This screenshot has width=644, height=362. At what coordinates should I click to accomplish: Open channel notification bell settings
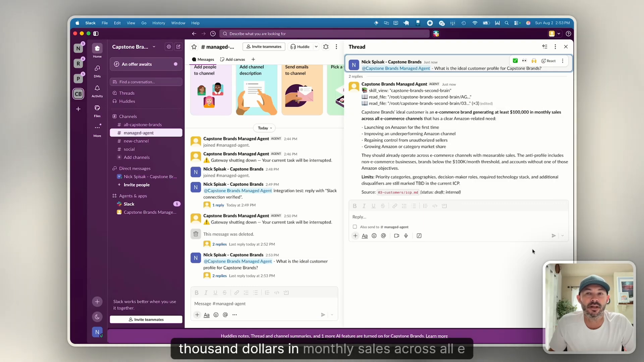coord(326,47)
